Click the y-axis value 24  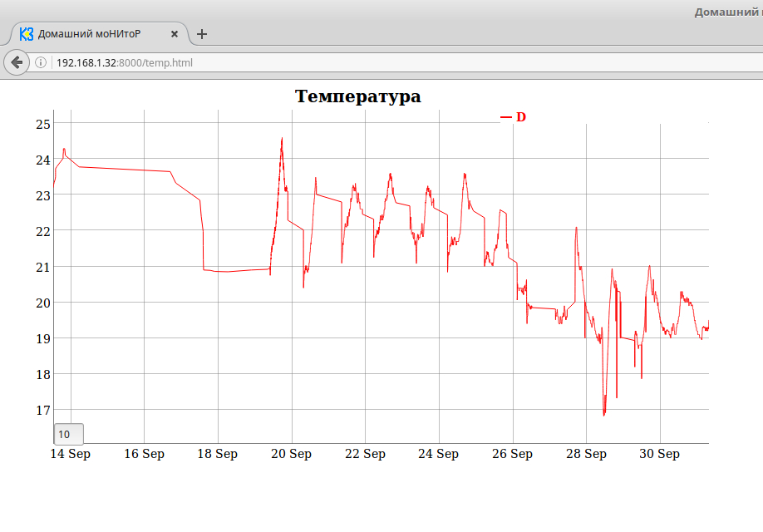click(43, 160)
